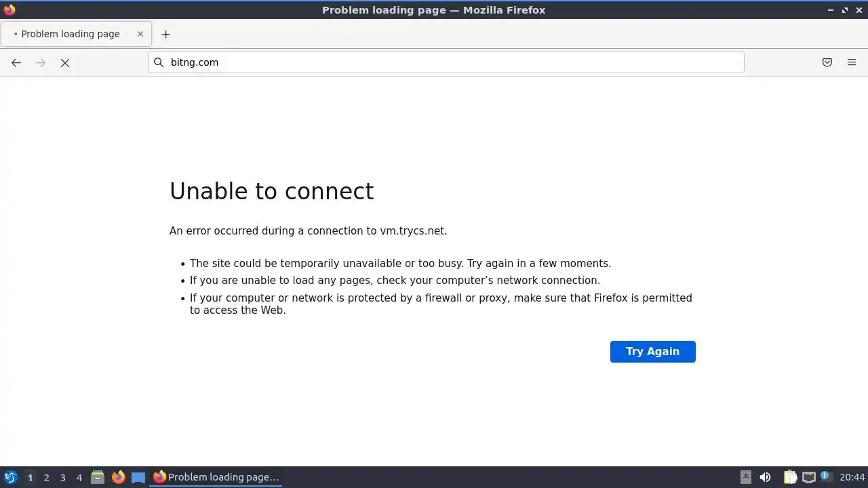The height and width of the screenshot is (488, 868).
Task: Click the Try Again button
Action: coord(652,351)
